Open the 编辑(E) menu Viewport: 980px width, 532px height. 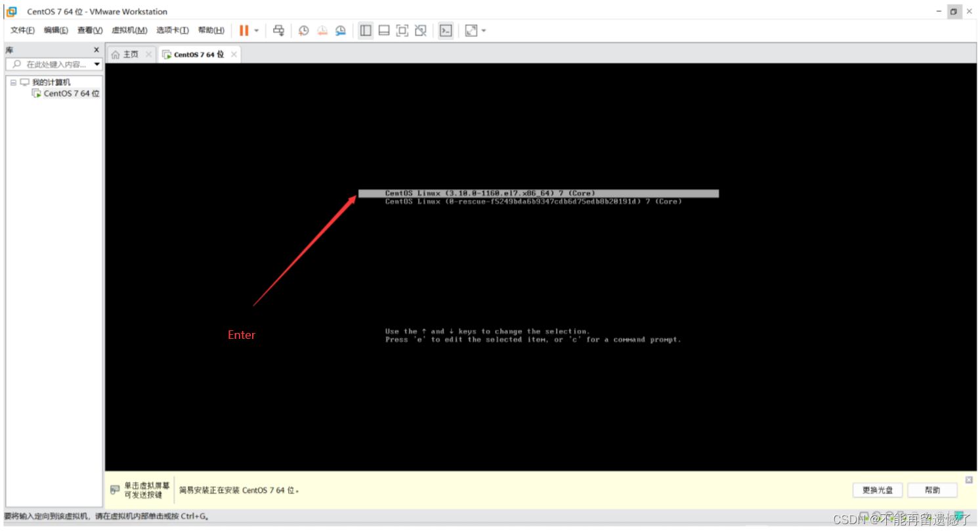click(x=56, y=30)
